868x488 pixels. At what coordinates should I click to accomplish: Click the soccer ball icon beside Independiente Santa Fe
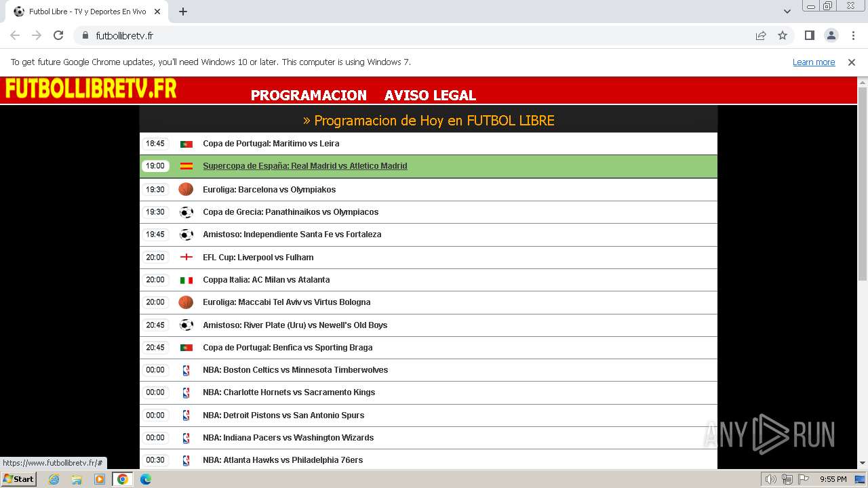[186, 235]
